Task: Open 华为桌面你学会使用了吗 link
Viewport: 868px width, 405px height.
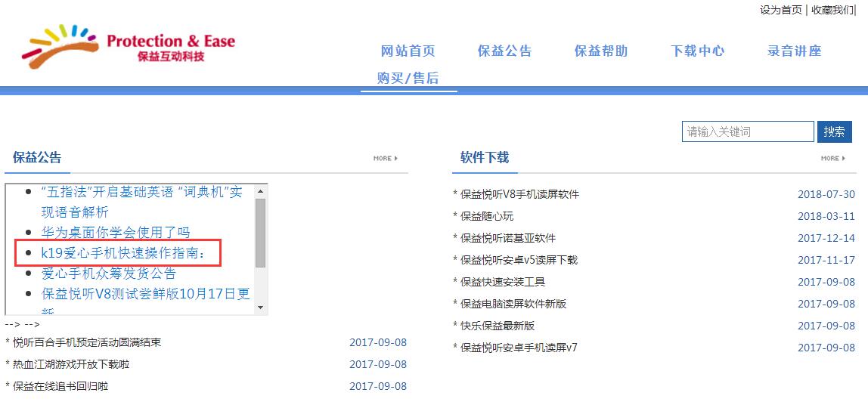Action: [116, 232]
